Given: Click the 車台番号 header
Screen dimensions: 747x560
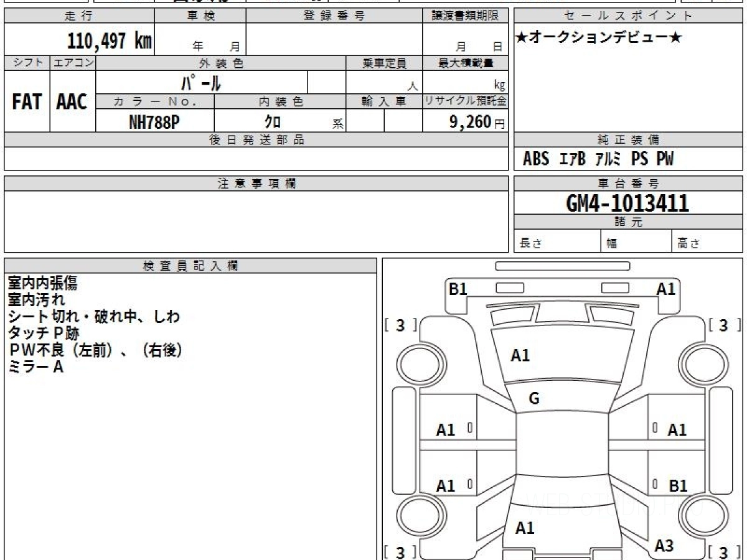Looking at the screenshot, I should pyautogui.click(x=629, y=184).
